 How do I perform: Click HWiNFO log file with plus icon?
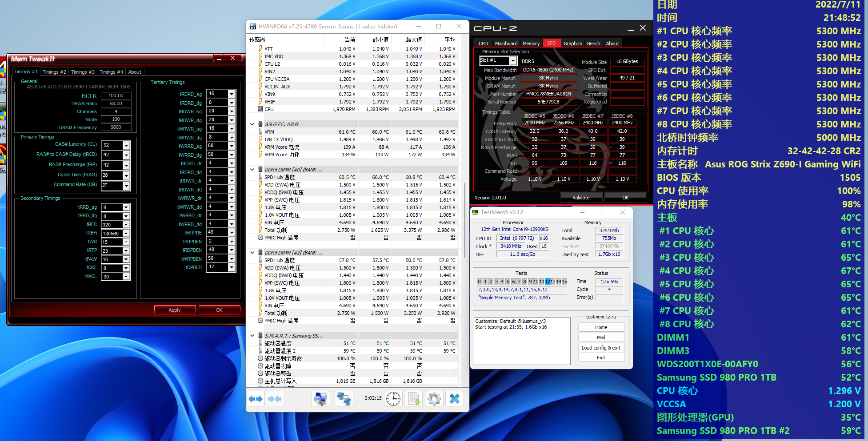coord(414,399)
